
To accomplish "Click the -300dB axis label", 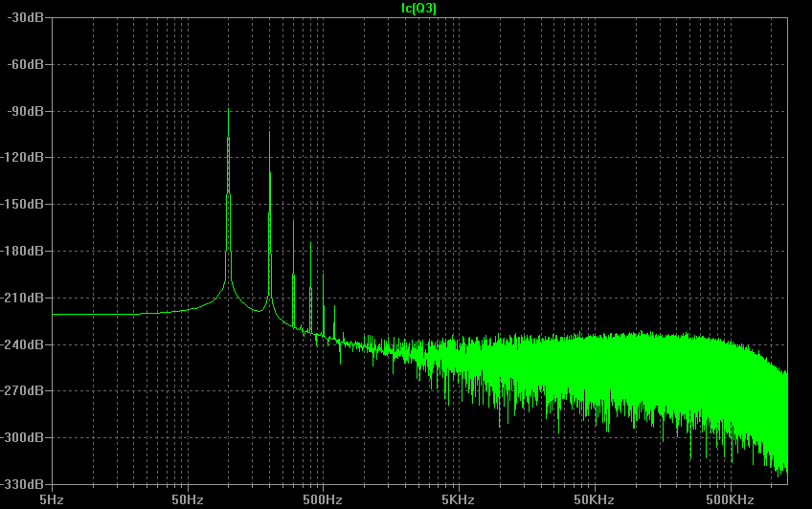I will pos(22,437).
